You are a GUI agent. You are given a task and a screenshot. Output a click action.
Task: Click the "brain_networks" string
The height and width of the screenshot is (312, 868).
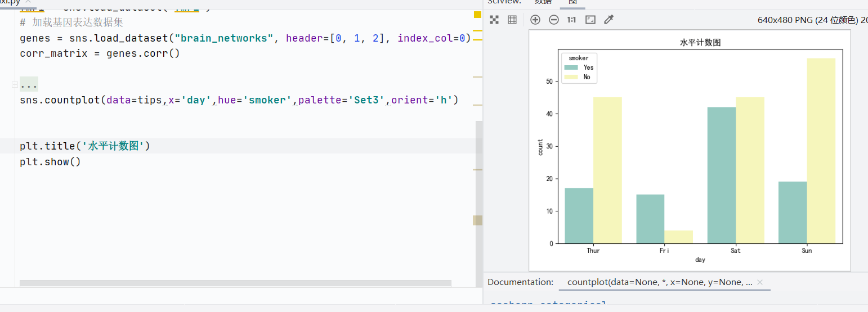point(224,39)
